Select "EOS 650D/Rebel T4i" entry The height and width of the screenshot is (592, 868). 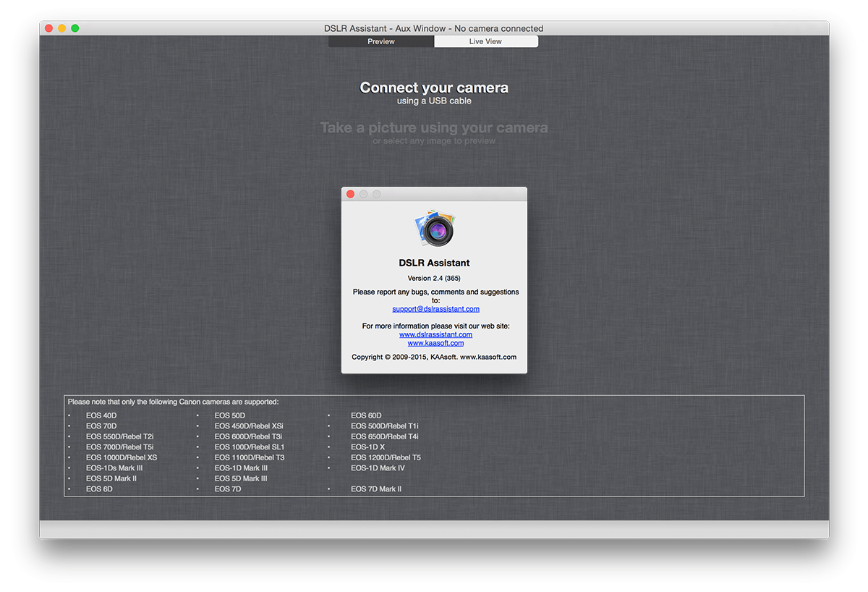coord(385,436)
